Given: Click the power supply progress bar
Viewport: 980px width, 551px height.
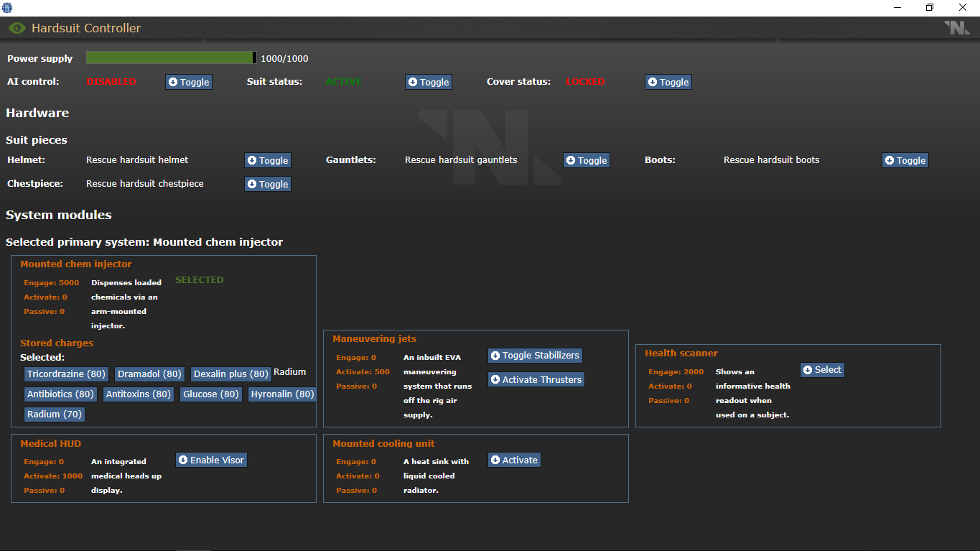Looking at the screenshot, I should 171,58.
